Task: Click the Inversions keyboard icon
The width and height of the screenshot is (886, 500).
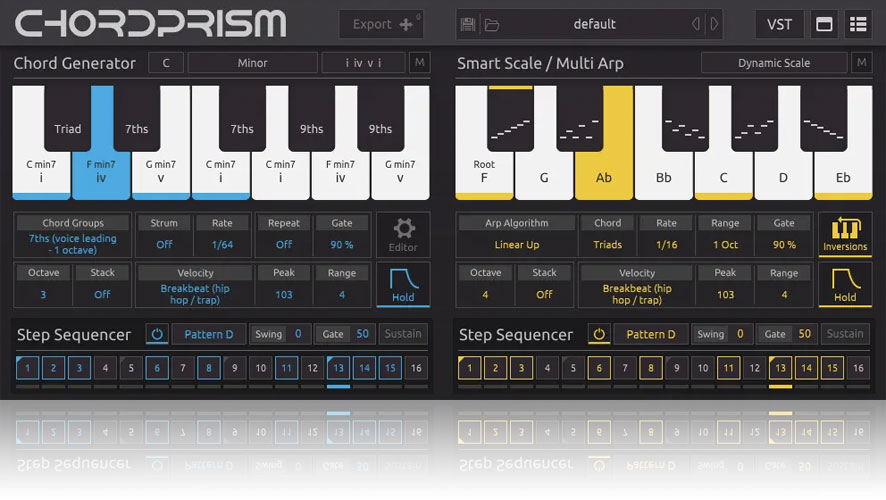Action: point(844,233)
